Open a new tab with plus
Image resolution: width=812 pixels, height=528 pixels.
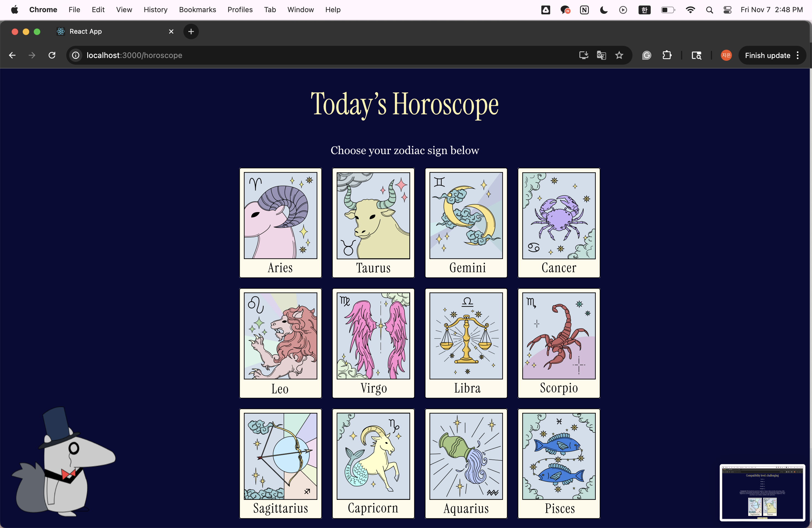click(191, 31)
